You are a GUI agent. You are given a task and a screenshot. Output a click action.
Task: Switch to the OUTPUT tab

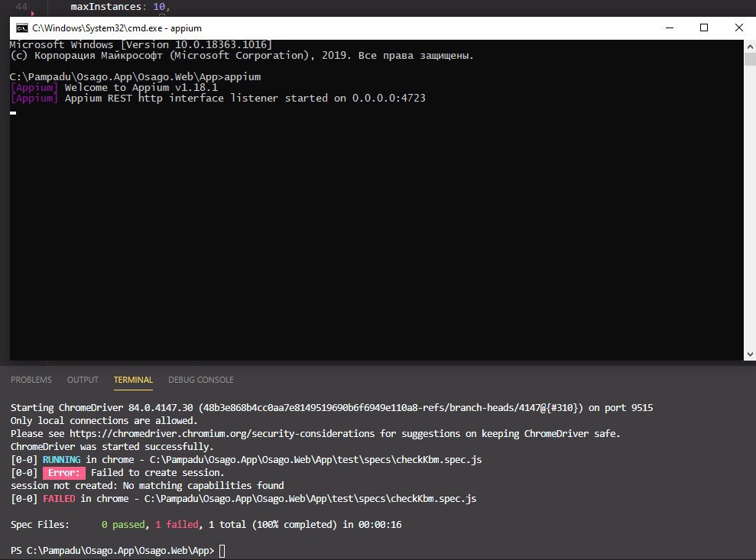tap(83, 380)
